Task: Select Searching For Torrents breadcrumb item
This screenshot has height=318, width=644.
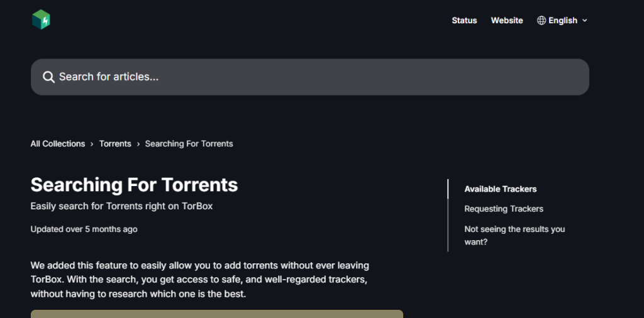Action: click(x=189, y=144)
